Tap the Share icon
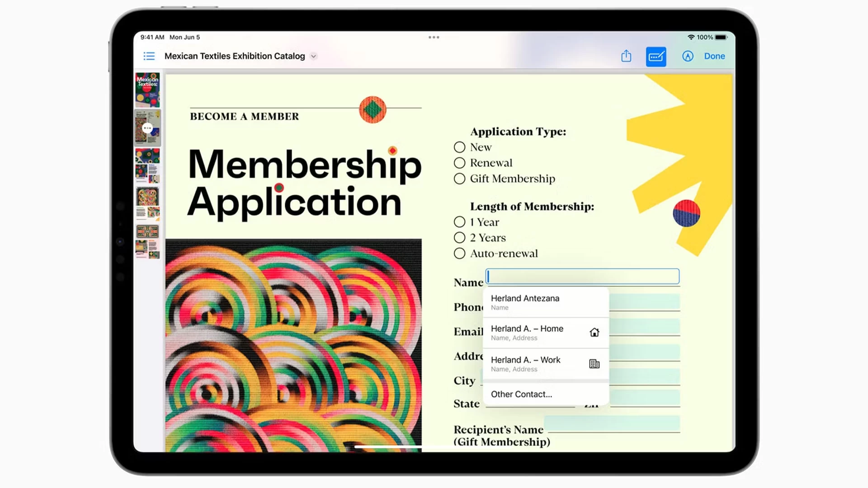Screen dimensions: 868x488 pyautogui.click(x=626, y=56)
